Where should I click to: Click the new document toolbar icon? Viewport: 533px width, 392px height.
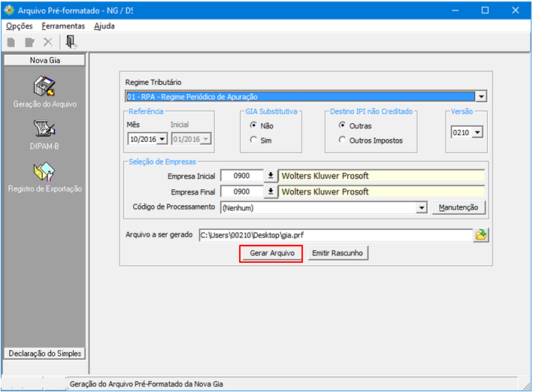tap(11, 42)
